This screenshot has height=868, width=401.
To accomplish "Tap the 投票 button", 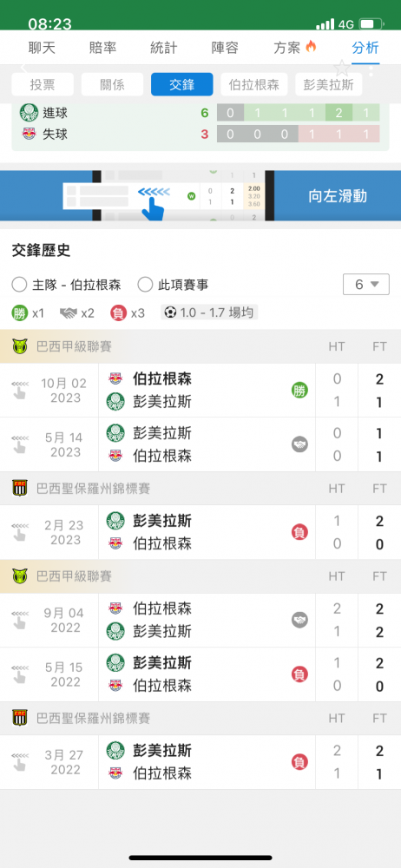I will 43,85.
